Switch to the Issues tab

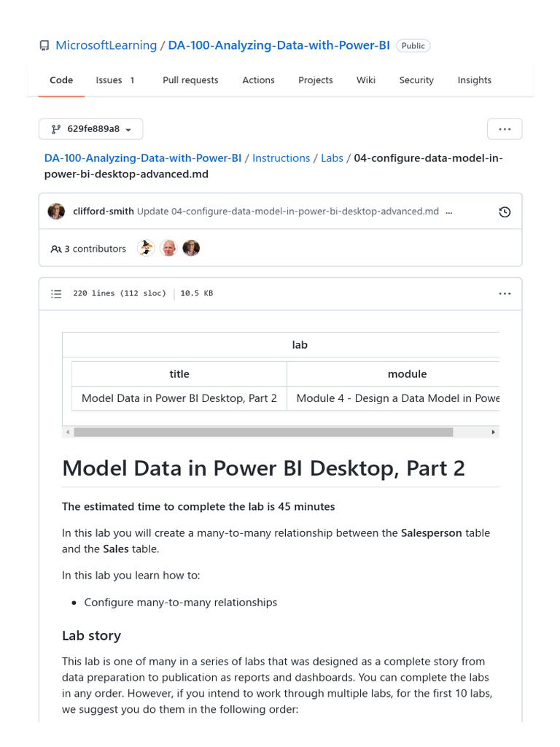pos(115,80)
